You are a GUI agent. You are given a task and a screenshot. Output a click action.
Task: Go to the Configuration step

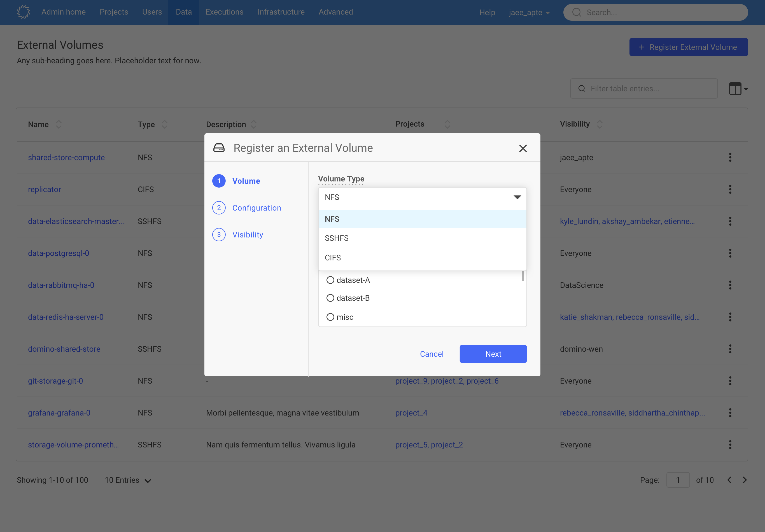pyautogui.click(x=256, y=207)
